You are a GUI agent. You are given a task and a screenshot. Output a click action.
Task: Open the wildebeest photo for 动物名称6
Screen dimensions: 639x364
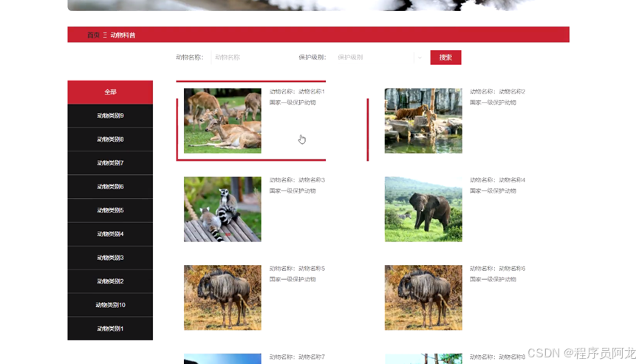(x=423, y=298)
